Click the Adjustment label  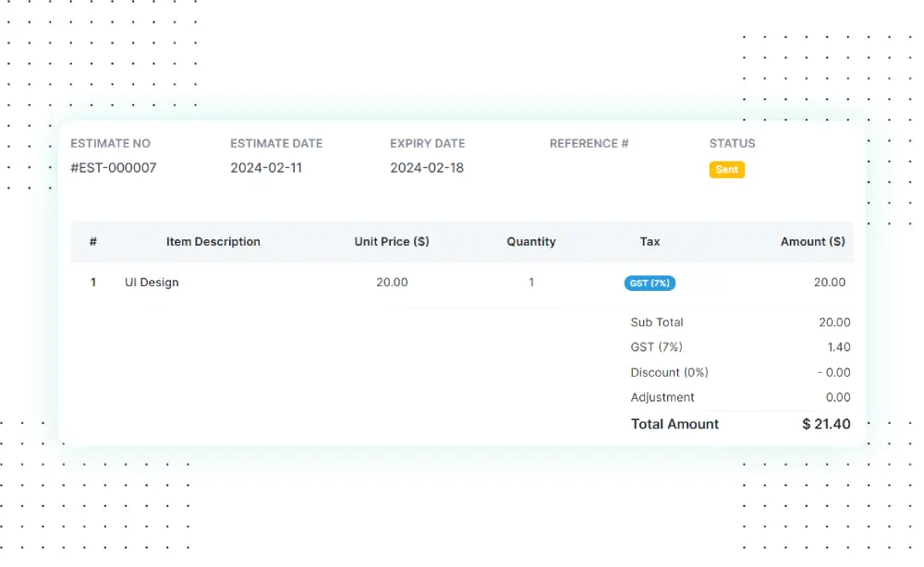[663, 397]
